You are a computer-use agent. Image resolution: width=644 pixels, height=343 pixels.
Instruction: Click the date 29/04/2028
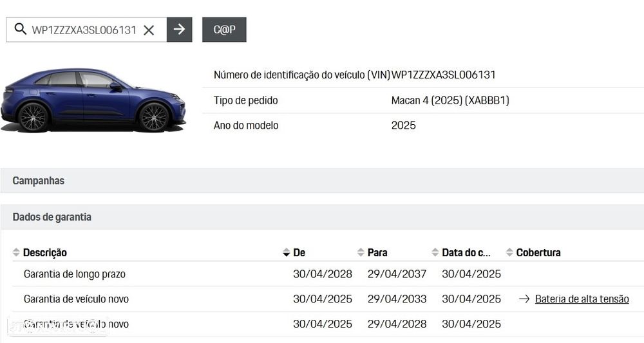tap(397, 324)
